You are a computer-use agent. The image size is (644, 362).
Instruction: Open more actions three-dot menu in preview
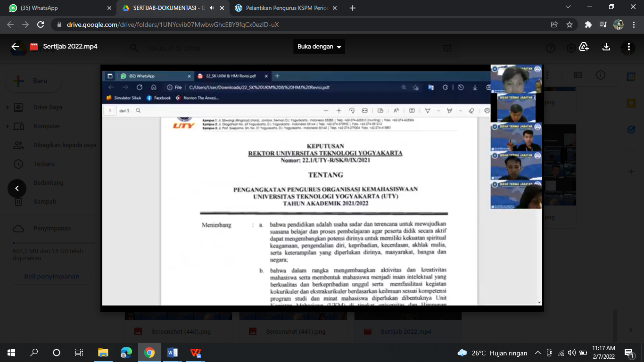[628, 47]
